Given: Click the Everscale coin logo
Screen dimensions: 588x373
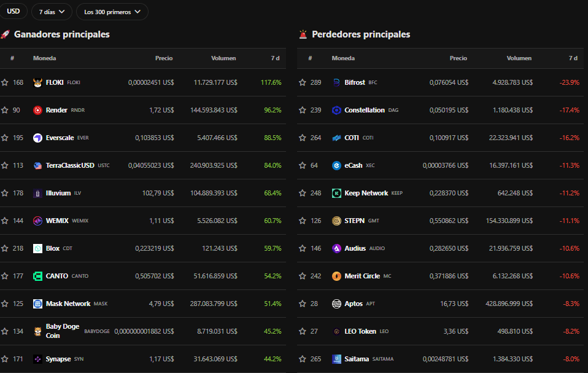Looking at the screenshot, I should click(37, 138).
